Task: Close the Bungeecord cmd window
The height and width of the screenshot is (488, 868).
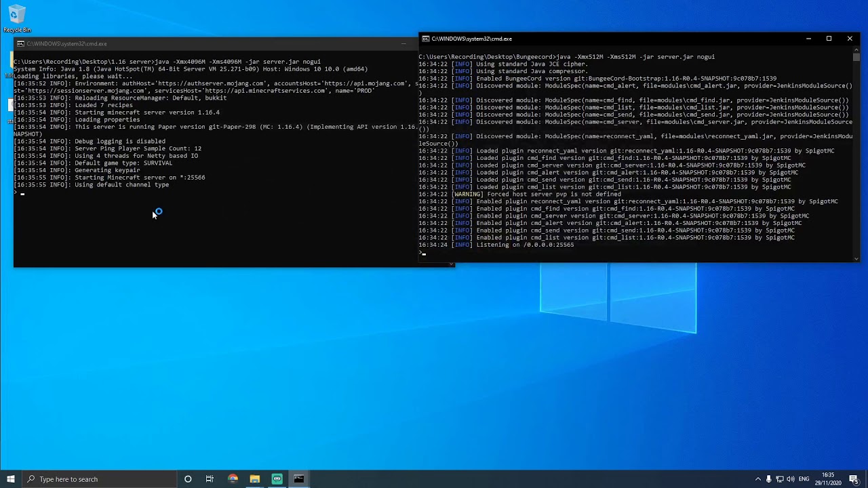Action: 850,39
